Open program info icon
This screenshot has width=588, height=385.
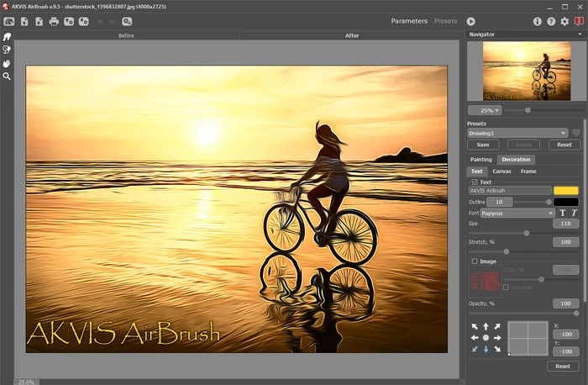tap(537, 21)
